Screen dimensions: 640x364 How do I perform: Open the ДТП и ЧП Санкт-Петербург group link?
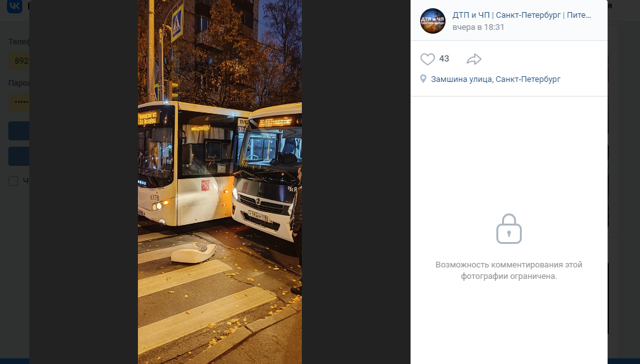(x=522, y=15)
